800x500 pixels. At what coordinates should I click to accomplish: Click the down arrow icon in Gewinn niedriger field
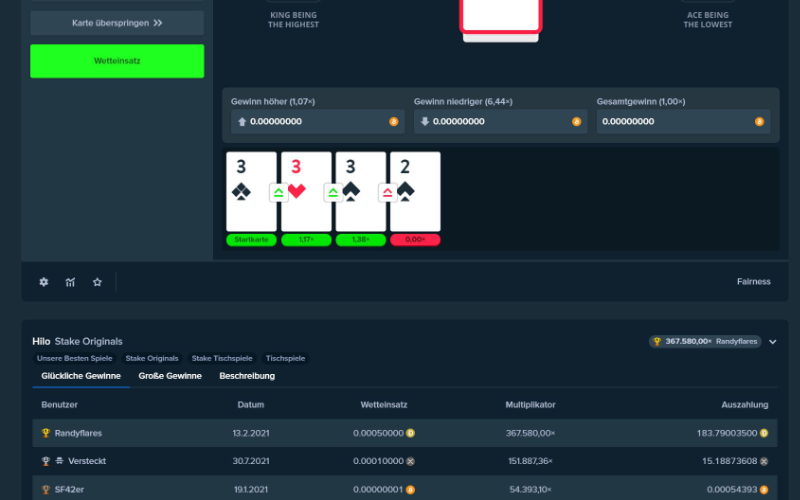point(424,121)
